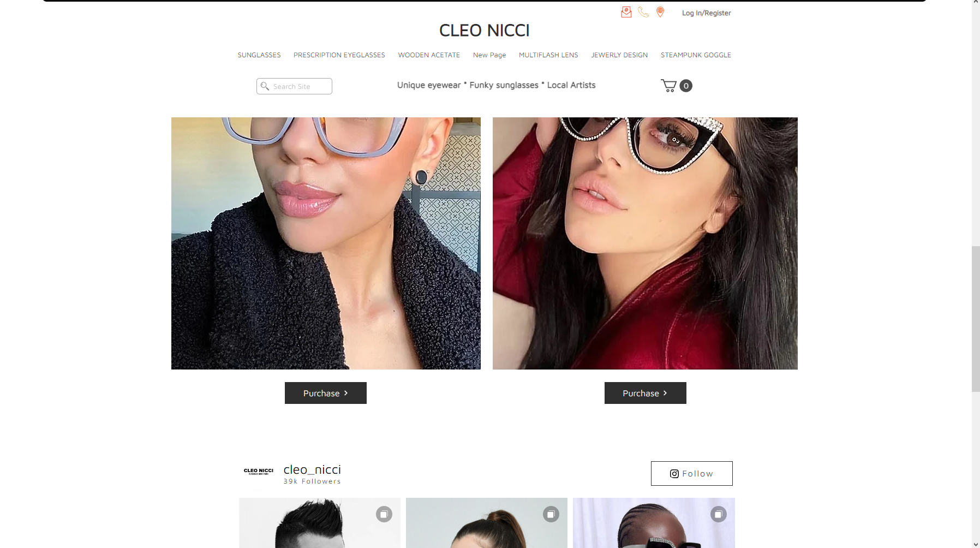Screen dimensions: 980x548
Task: Open the PRESCRIPTION EYEGLASSES menu
Action: [x=339, y=55]
